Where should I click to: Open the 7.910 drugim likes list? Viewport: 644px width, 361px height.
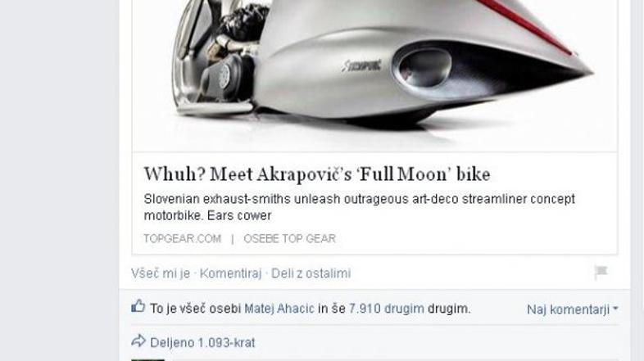tap(387, 309)
